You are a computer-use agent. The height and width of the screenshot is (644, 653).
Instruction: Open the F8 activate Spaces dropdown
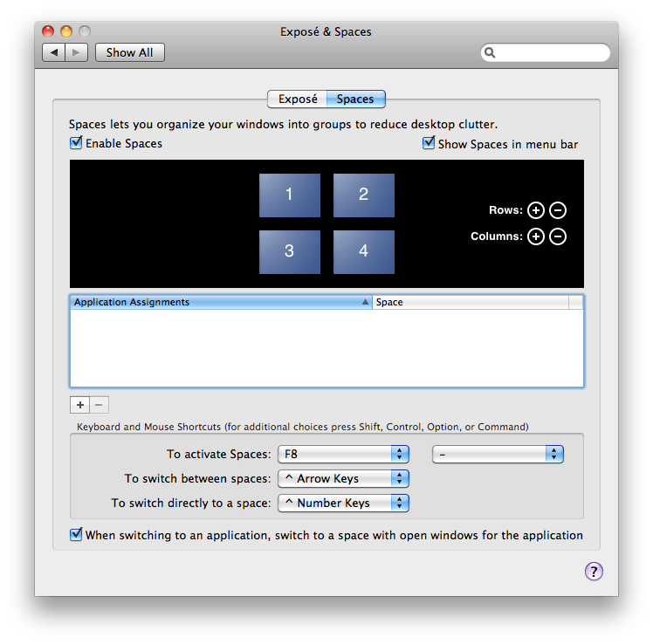344,454
